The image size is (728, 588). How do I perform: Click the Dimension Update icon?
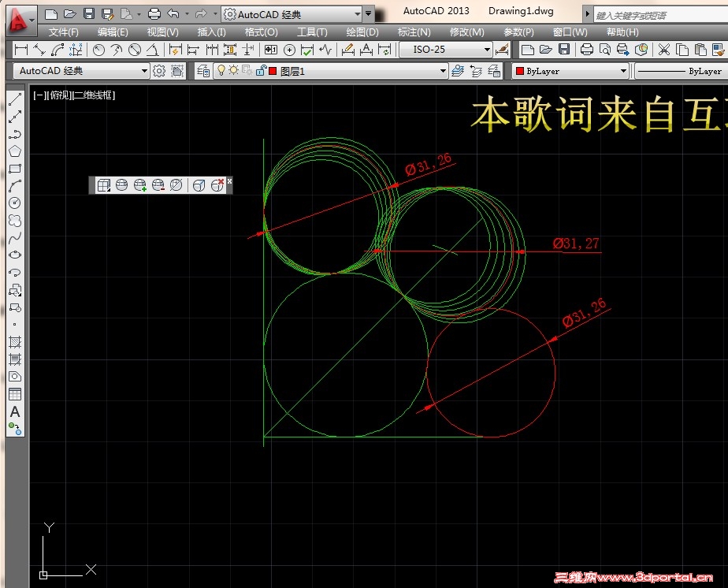[x=385, y=49]
